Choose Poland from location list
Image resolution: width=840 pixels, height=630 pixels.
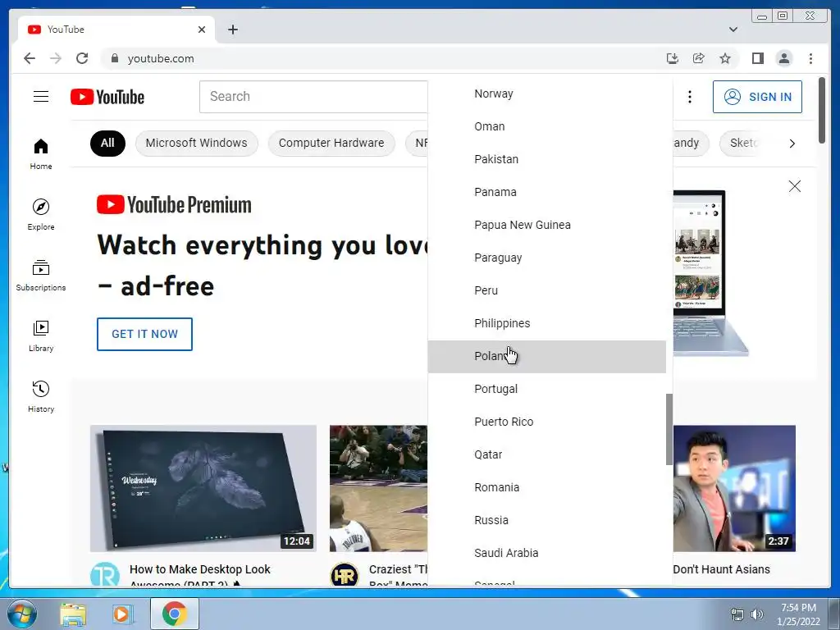tap(546, 356)
